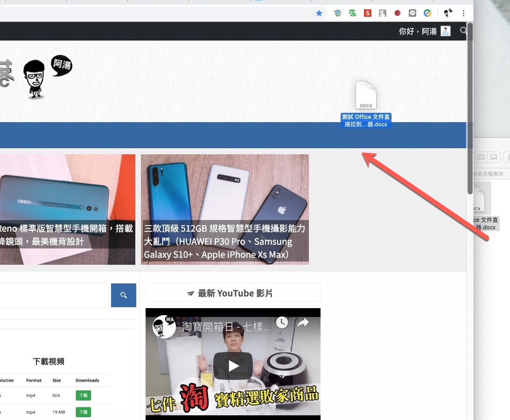The width and height of the screenshot is (510, 420).
Task: Click the LINE extension icon
Action: [x=412, y=13]
